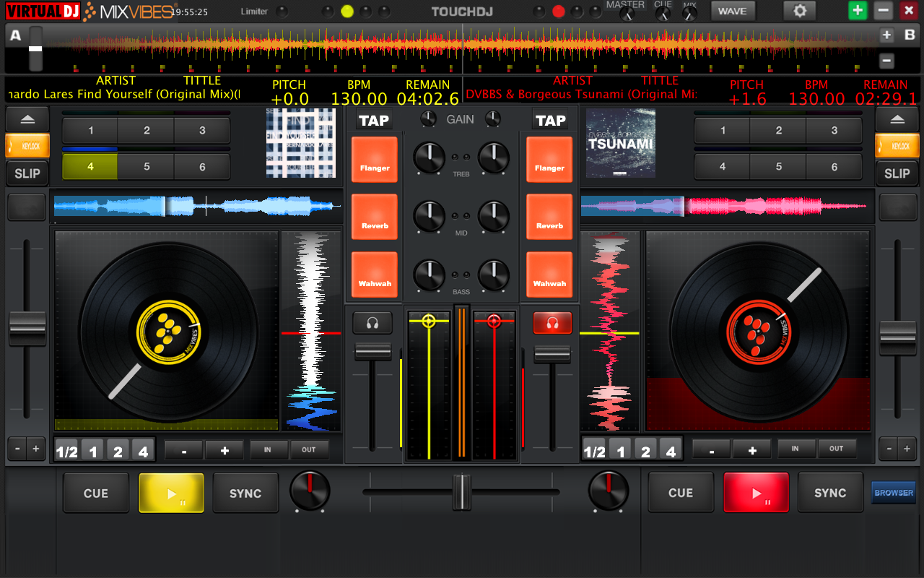The width and height of the screenshot is (924, 578).
Task: Double loop length on right deck
Action: click(x=752, y=449)
